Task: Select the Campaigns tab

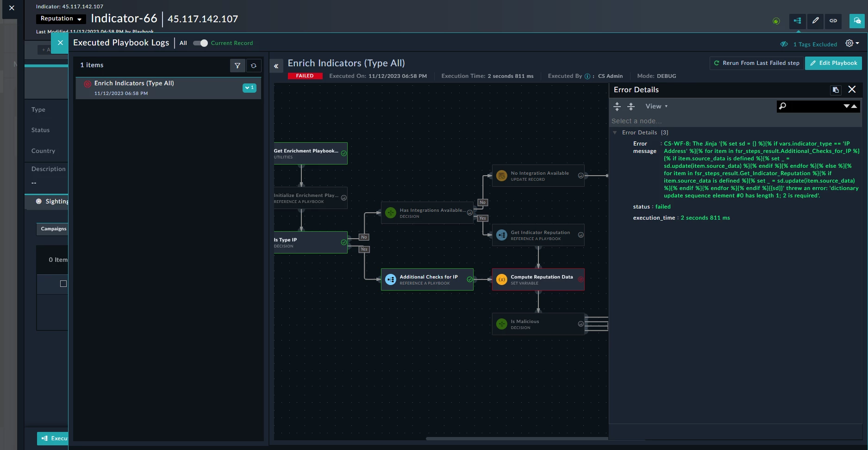Action: (53, 229)
